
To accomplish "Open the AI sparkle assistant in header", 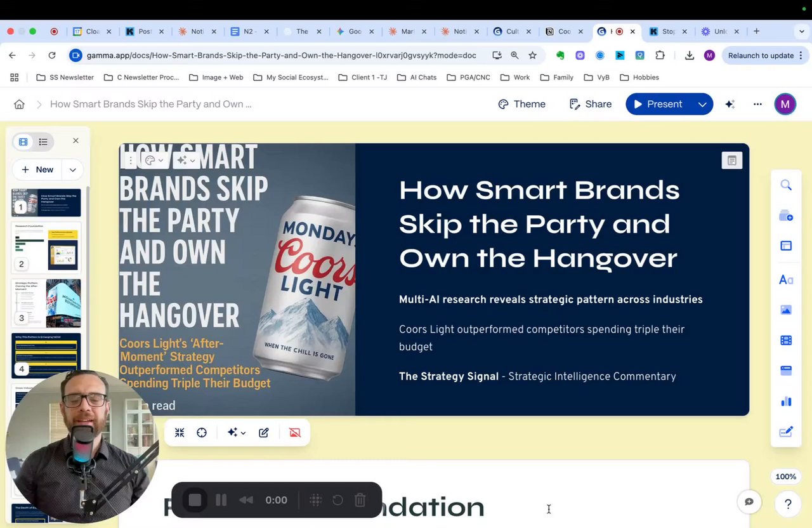I will [730, 104].
